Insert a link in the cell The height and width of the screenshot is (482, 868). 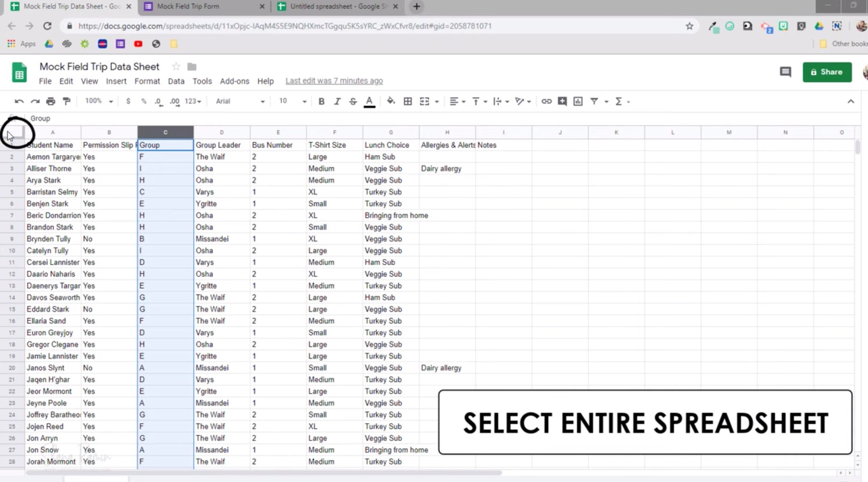tap(546, 101)
